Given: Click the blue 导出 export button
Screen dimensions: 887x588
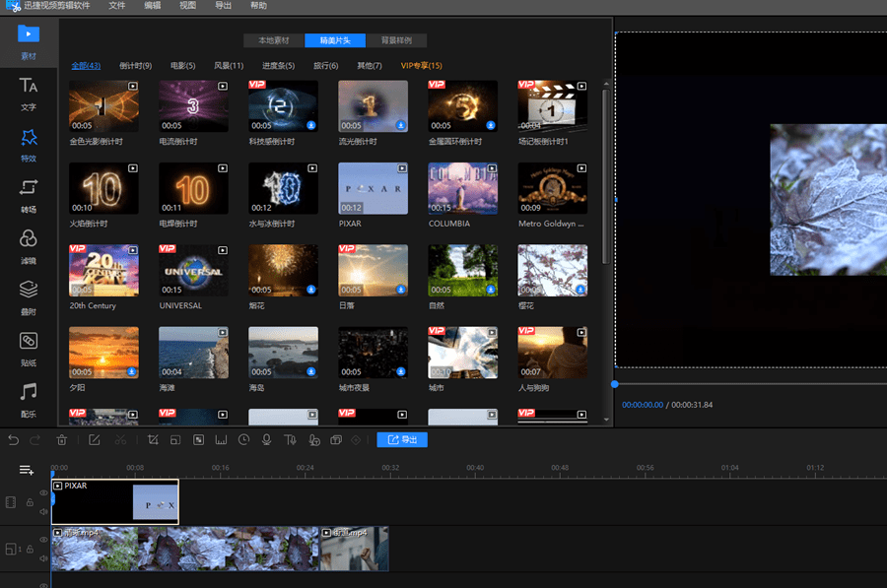Looking at the screenshot, I should [402, 440].
